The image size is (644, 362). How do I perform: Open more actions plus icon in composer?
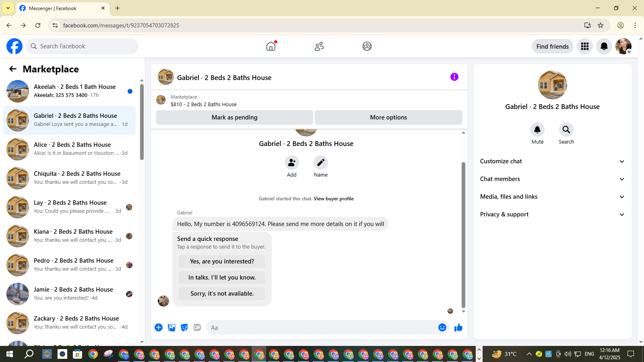(x=159, y=327)
